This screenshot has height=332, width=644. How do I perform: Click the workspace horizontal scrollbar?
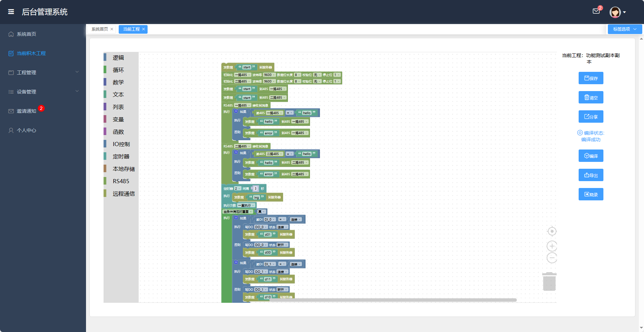click(x=393, y=300)
